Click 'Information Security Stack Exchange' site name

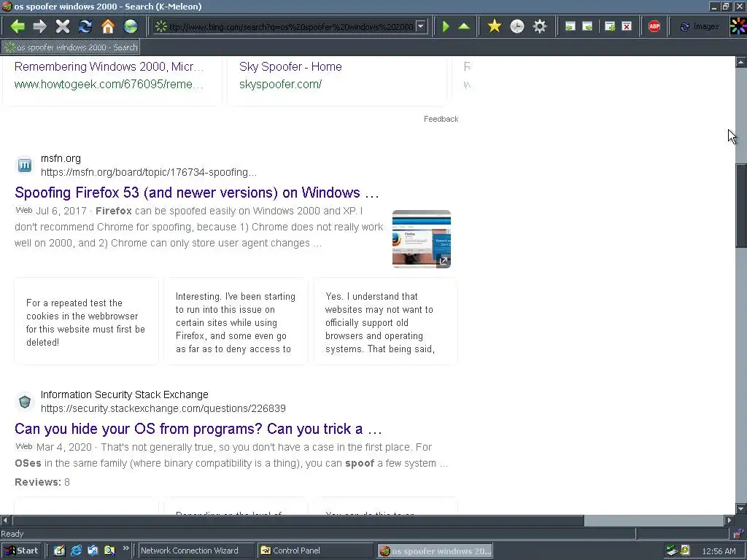pyautogui.click(x=124, y=394)
